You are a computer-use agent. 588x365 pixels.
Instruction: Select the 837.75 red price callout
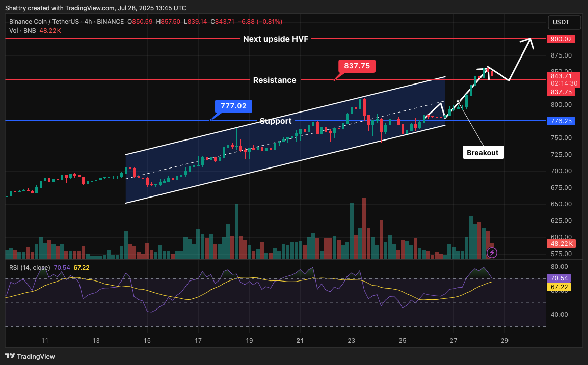click(357, 66)
